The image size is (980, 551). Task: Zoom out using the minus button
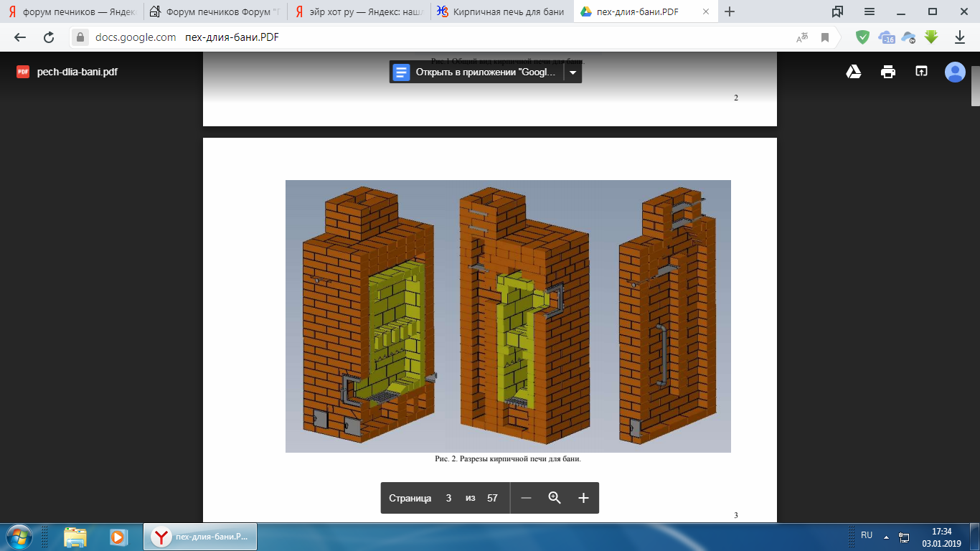(526, 498)
